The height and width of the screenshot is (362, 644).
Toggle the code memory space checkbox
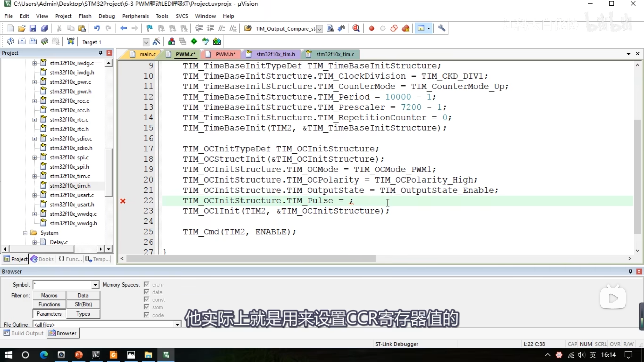point(147,315)
